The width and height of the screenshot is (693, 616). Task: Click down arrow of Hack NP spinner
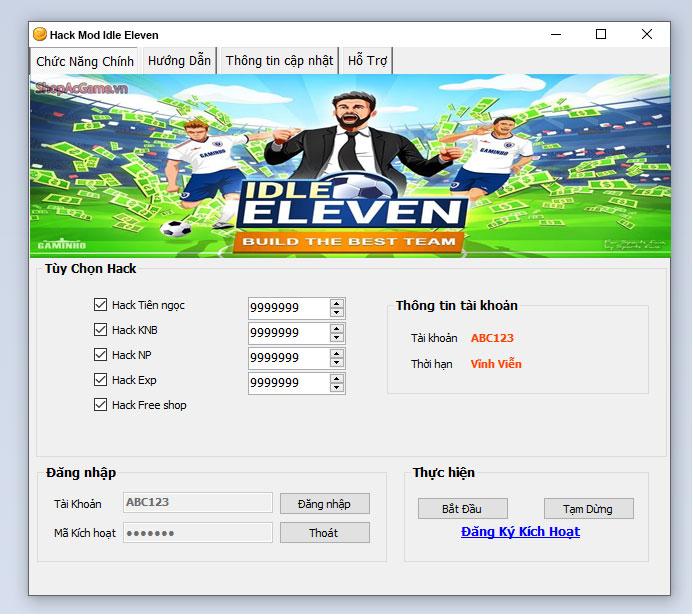[337, 362]
